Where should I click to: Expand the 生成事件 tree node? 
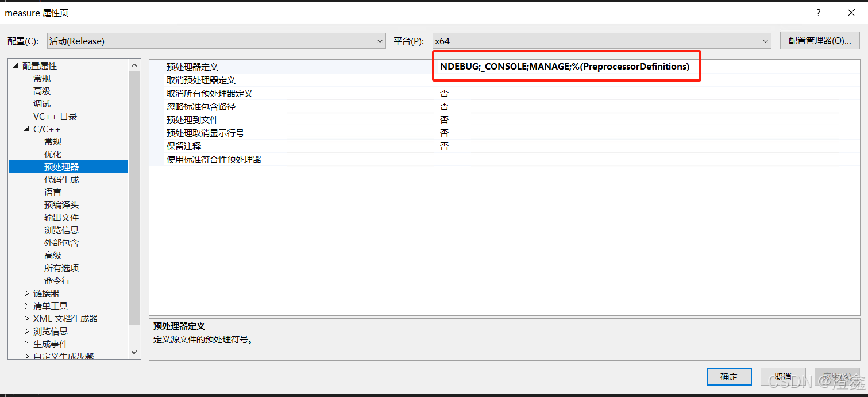pyautogui.click(x=26, y=344)
